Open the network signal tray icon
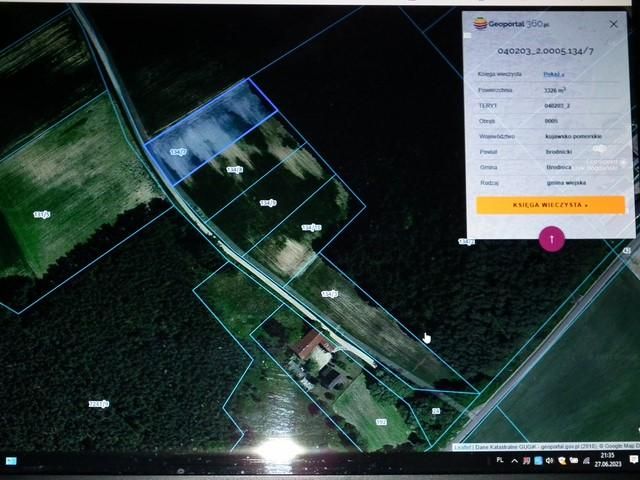 (586, 461)
